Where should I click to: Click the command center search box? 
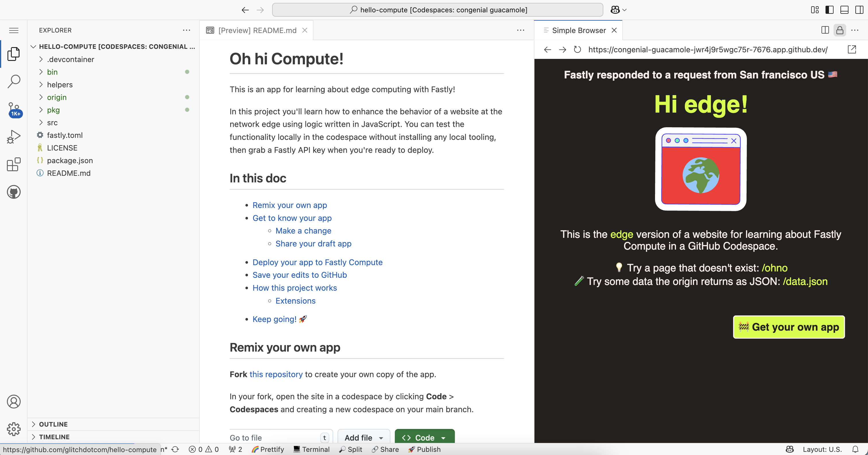coord(437,10)
